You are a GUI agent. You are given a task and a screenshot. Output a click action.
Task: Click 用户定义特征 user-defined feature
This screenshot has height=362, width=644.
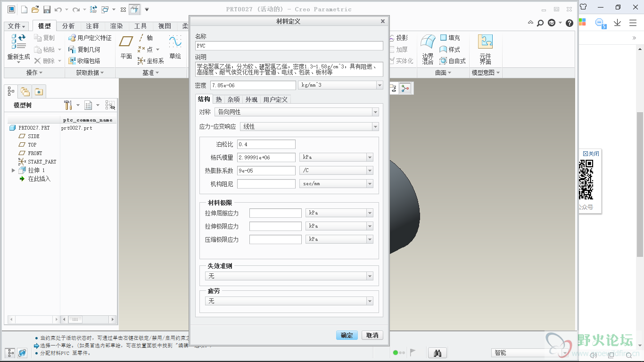pos(90,38)
